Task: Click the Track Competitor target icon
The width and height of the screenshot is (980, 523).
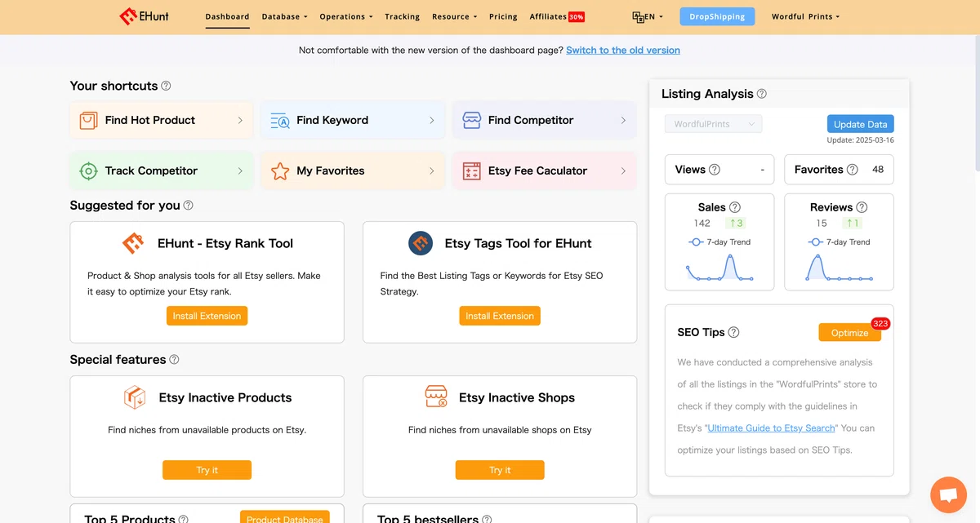Action: click(x=88, y=171)
